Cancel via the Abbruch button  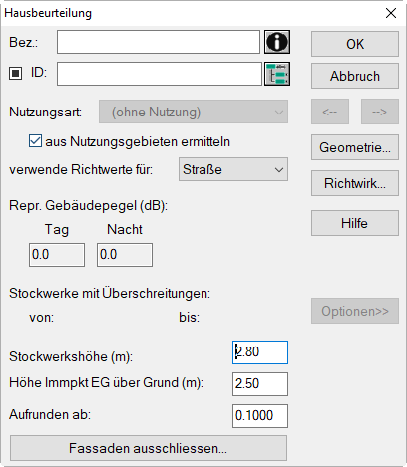[355, 76]
